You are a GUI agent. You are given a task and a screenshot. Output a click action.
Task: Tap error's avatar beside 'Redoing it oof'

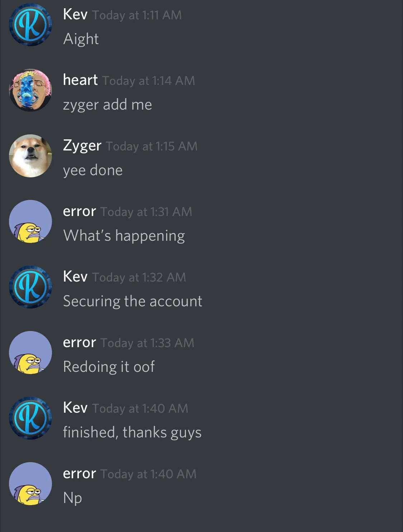(x=30, y=353)
